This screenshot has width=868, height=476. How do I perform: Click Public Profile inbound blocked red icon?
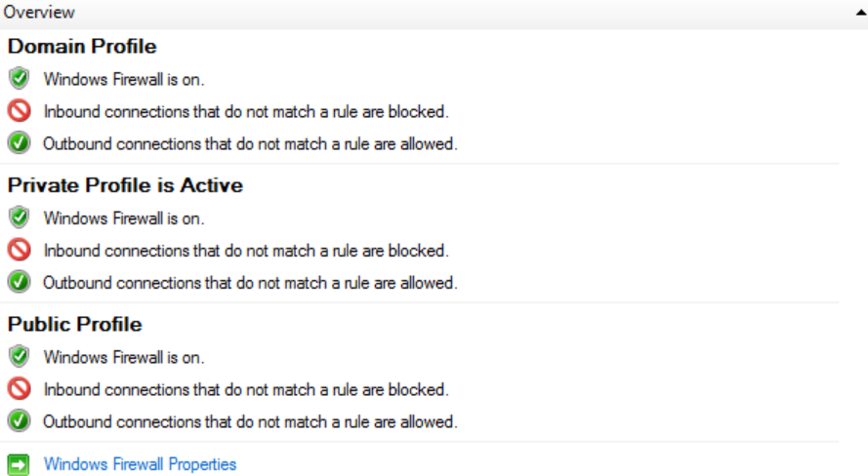coord(19,389)
